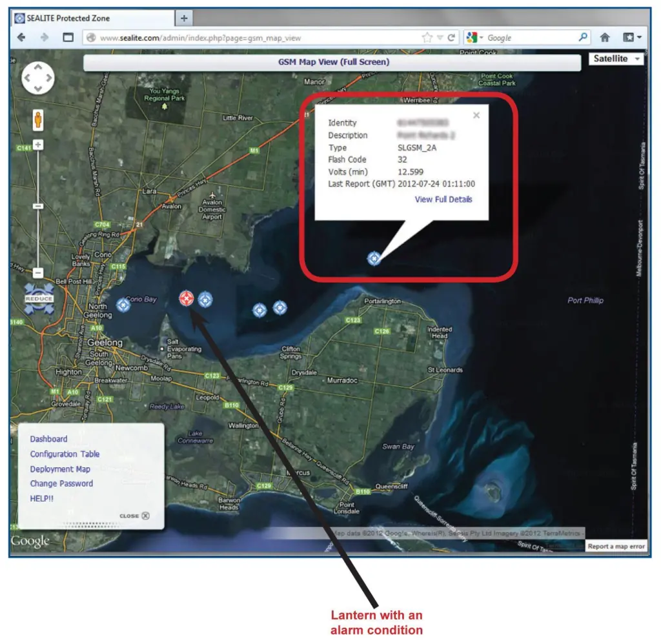Open the Deployment Map link
The width and height of the screenshot is (661, 644).
coord(60,469)
